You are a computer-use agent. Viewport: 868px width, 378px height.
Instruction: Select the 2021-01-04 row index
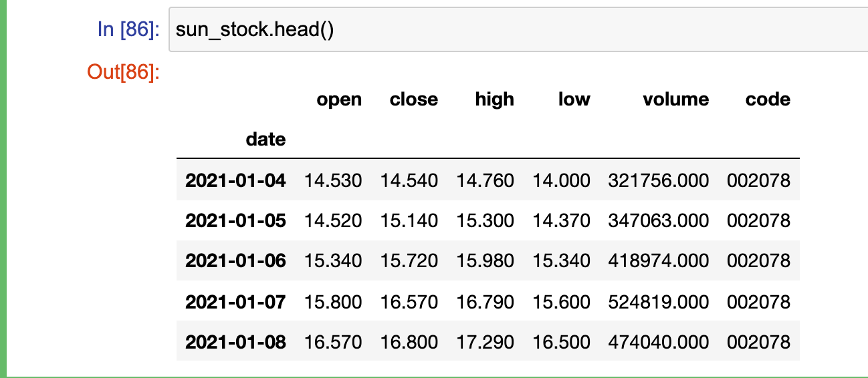pyautogui.click(x=235, y=180)
